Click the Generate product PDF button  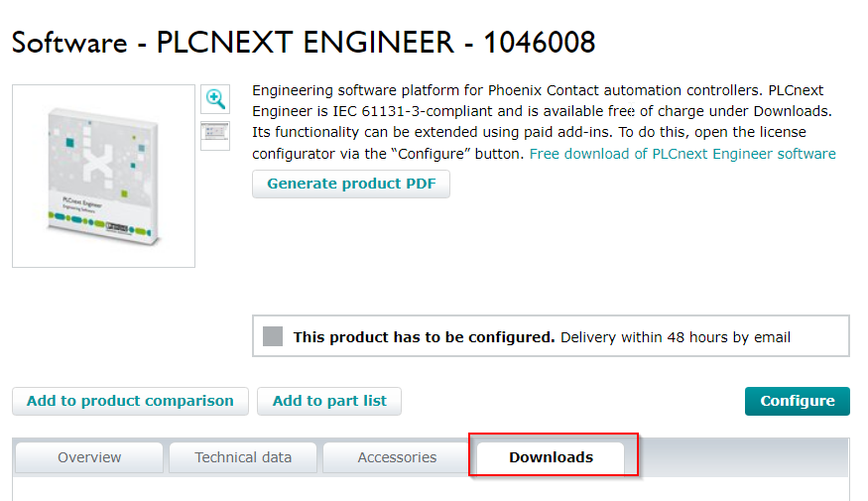point(351,184)
